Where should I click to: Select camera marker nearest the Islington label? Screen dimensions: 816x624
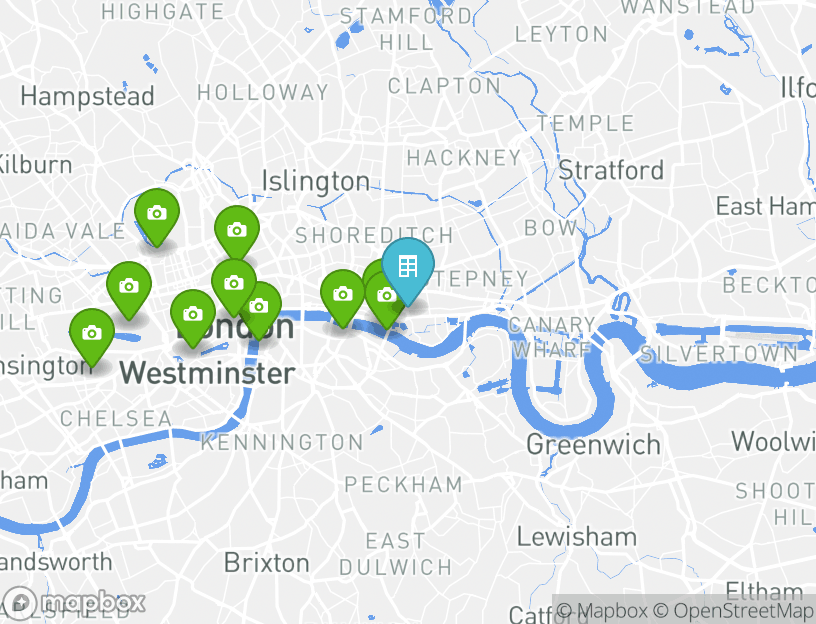pyautogui.click(x=237, y=232)
